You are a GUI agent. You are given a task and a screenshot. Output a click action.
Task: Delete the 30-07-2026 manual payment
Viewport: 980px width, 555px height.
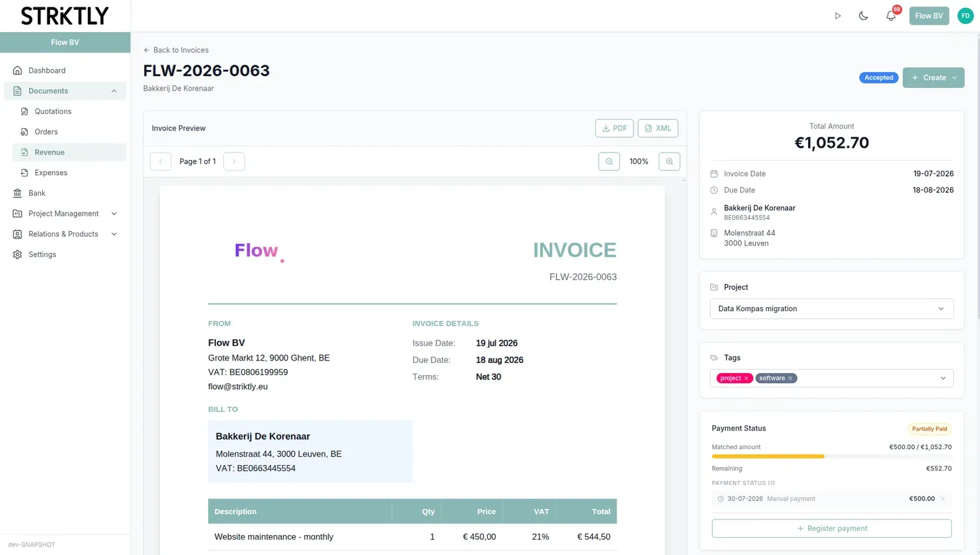point(943,499)
